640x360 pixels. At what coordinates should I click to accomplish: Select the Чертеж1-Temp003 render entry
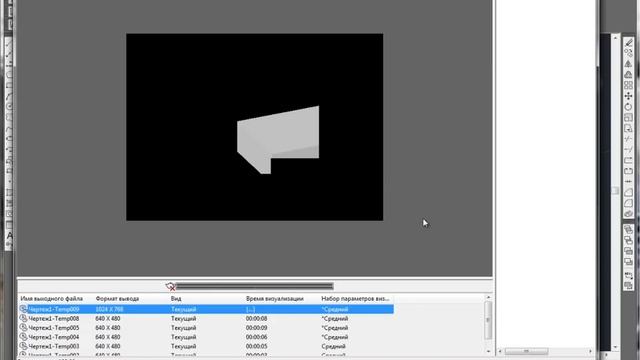pos(206,346)
